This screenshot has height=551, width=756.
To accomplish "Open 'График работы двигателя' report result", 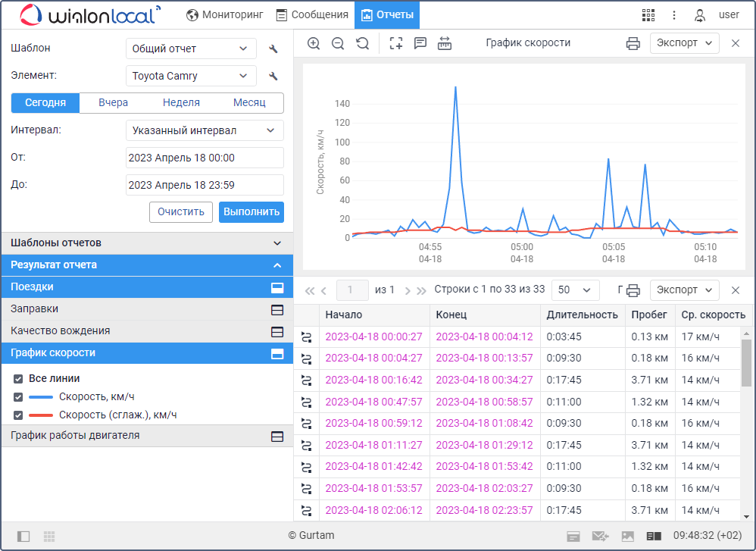I will (x=147, y=436).
